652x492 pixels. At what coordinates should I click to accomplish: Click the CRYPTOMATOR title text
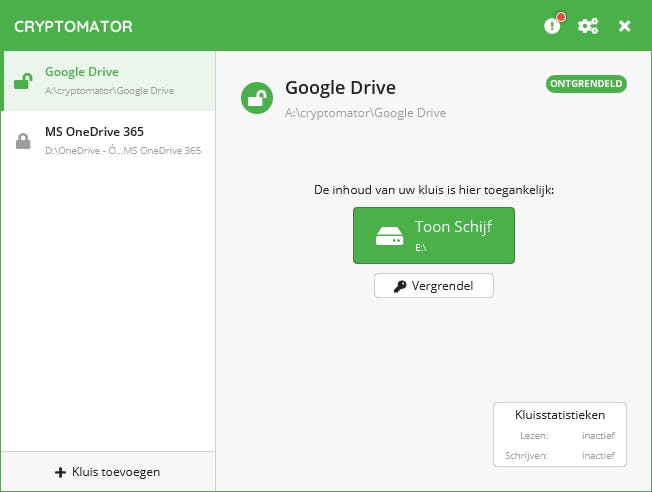[73, 27]
